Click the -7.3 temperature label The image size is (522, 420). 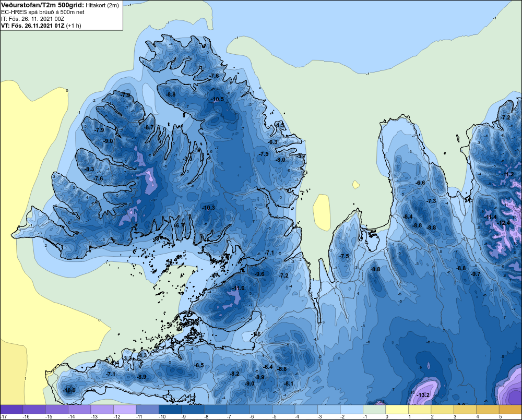click(431, 201)
